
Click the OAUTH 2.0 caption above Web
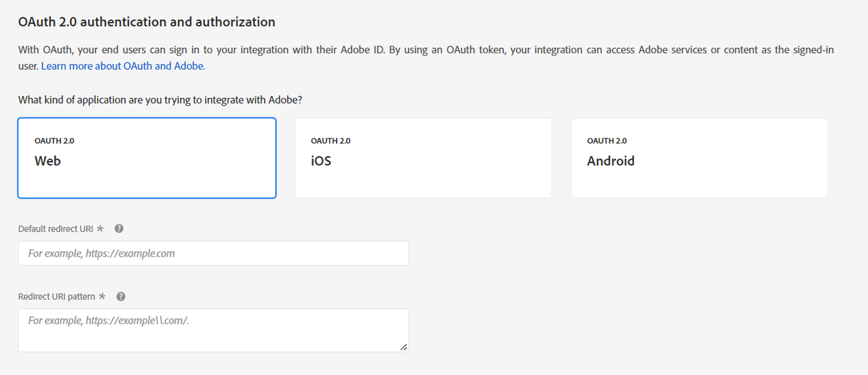point(54,141)
